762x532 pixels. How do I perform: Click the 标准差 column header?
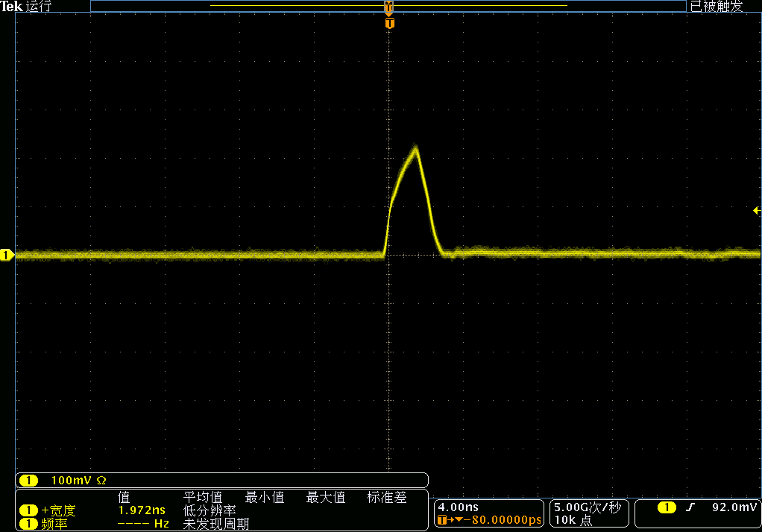pyautogui.click(x=387, y=497)
